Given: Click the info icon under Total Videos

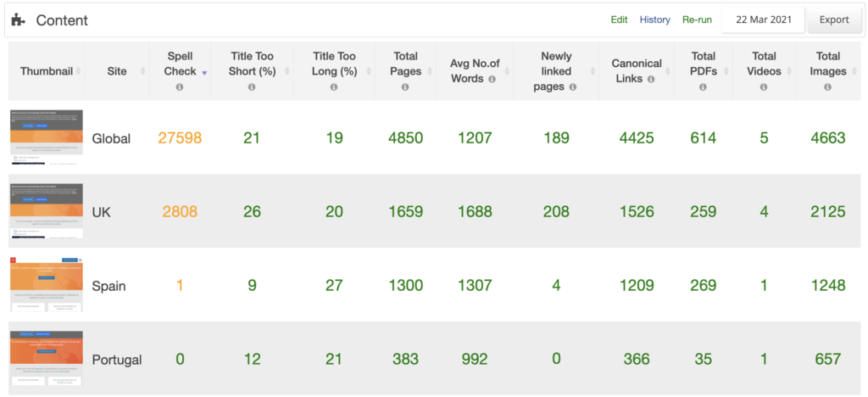Looking at the screenshot, I should (764, 87).
